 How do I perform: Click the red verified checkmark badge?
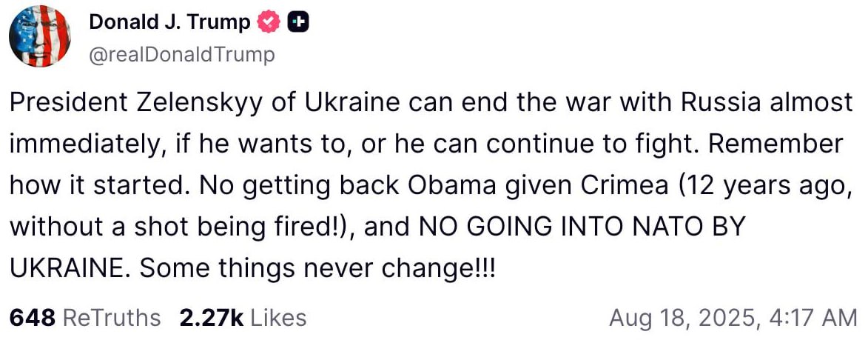269,24
